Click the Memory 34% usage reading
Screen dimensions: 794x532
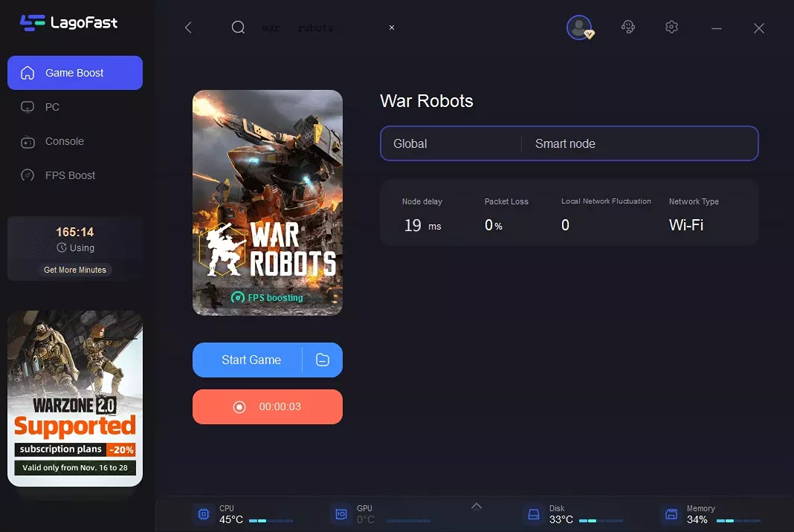coord(697,520)
